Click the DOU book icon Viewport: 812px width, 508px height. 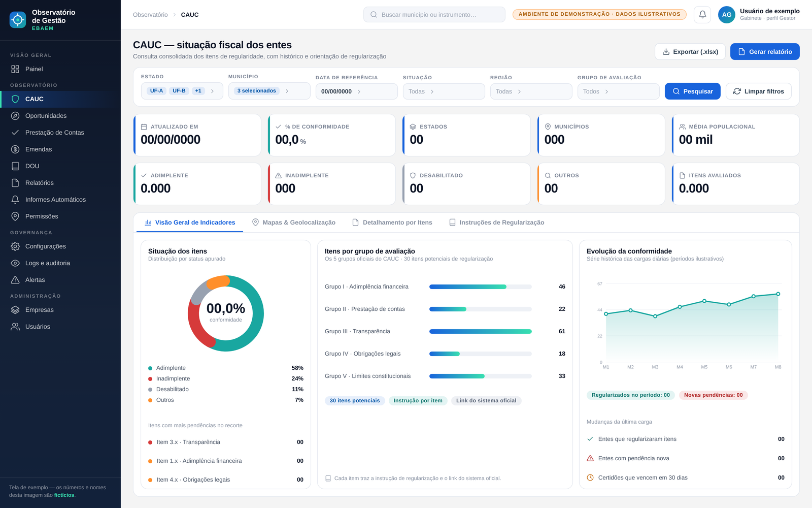(x=15, y=166)
